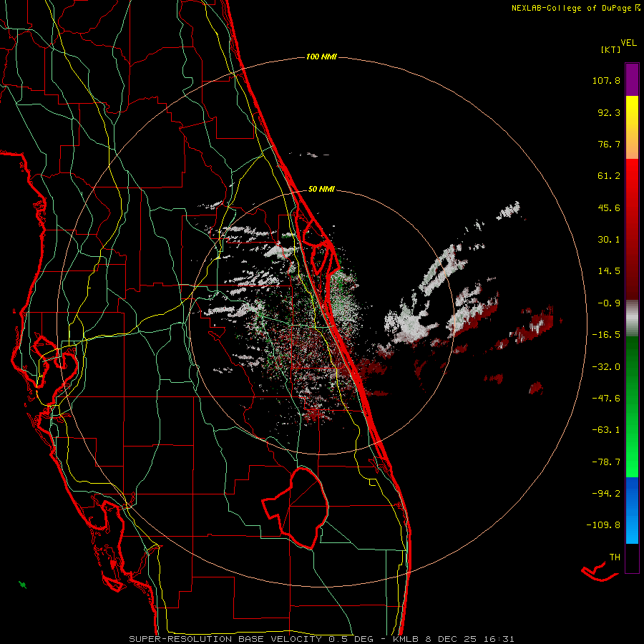Select the -47.6 scale value
This screenshot has height=644, width=644.
coord(606,399)
